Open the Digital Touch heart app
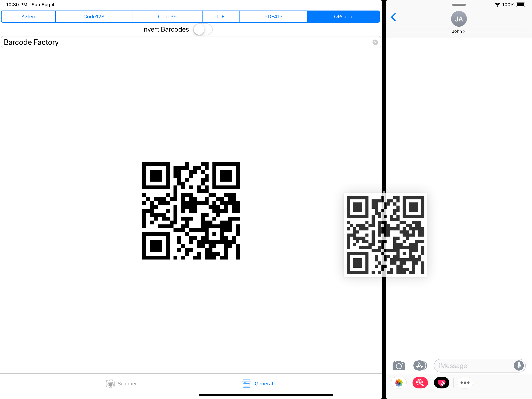 pyautogui.click(x=442, y=383)
